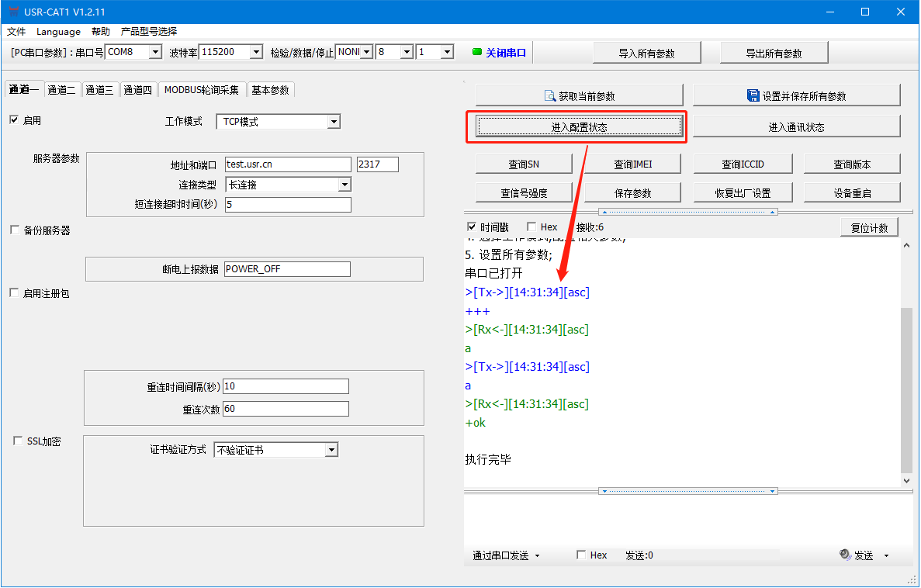Viewport: 921px width, 588px height.
Task: Open the COM8 serial port dropdown
Action: point(155,52)
